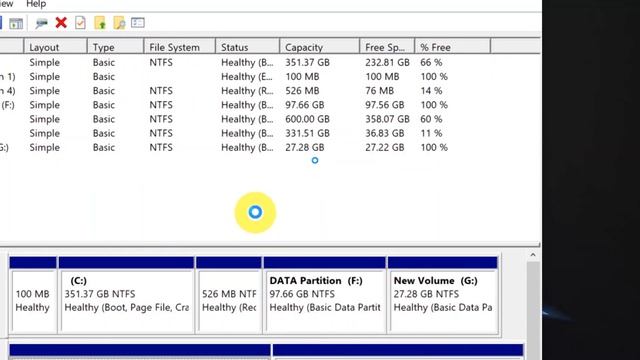Click the red X delete toolbar icon

[61, 22]
